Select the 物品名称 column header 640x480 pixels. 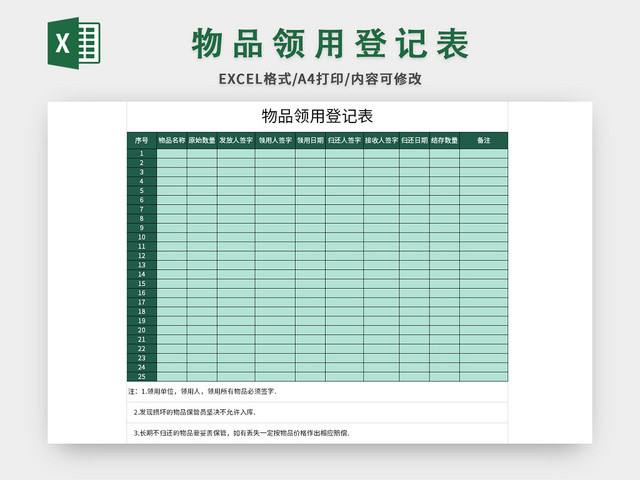(x=172, y=140)
